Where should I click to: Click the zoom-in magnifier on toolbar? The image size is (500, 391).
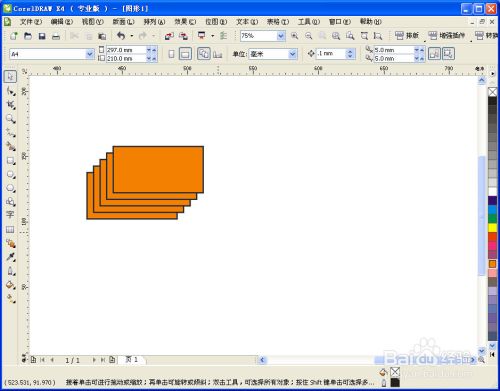pyautogui.click(x=294, y=36)
